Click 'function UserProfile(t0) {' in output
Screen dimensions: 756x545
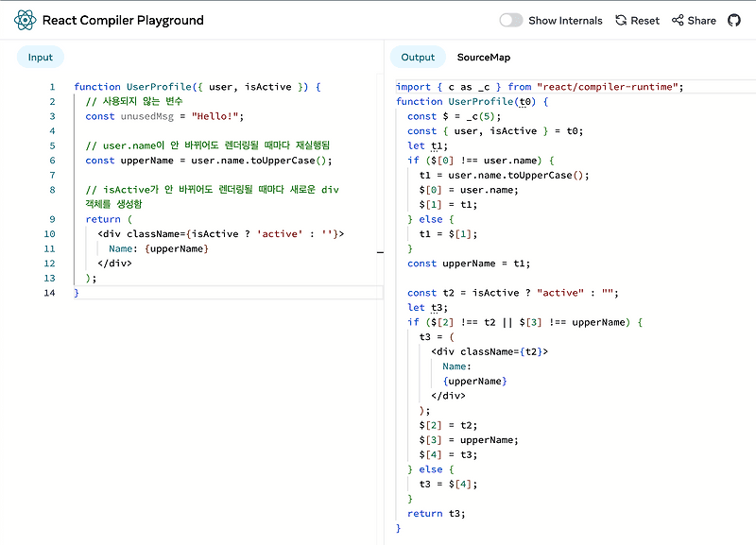472,102
